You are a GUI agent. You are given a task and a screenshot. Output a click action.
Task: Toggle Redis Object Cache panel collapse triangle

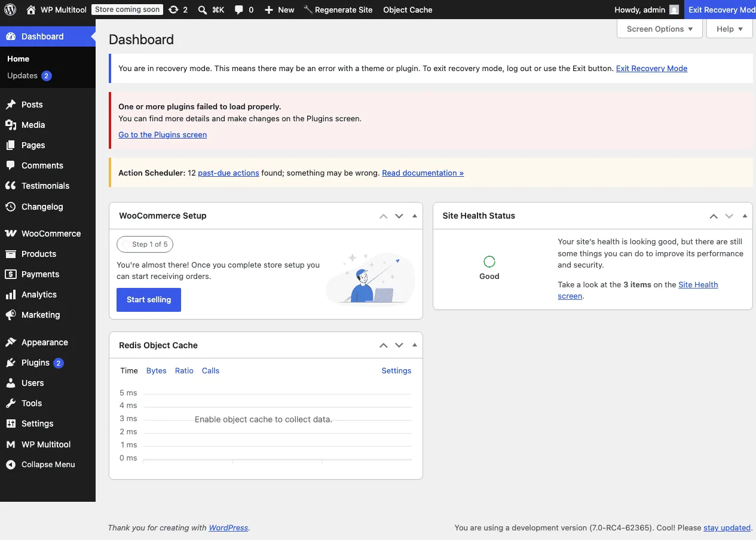[415, 345]
